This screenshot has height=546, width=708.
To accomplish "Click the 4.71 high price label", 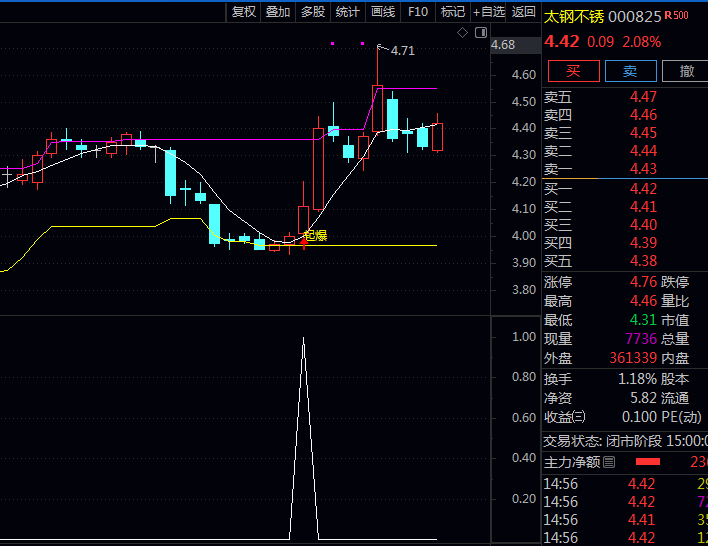I will click(x=403, y=51).
